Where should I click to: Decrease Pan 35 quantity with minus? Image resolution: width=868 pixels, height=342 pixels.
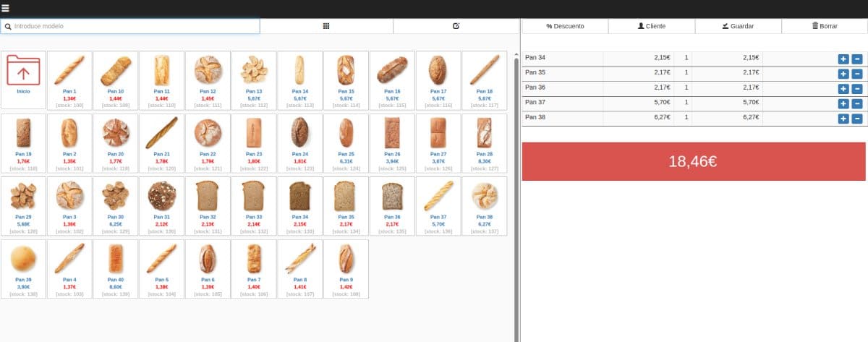856,74
